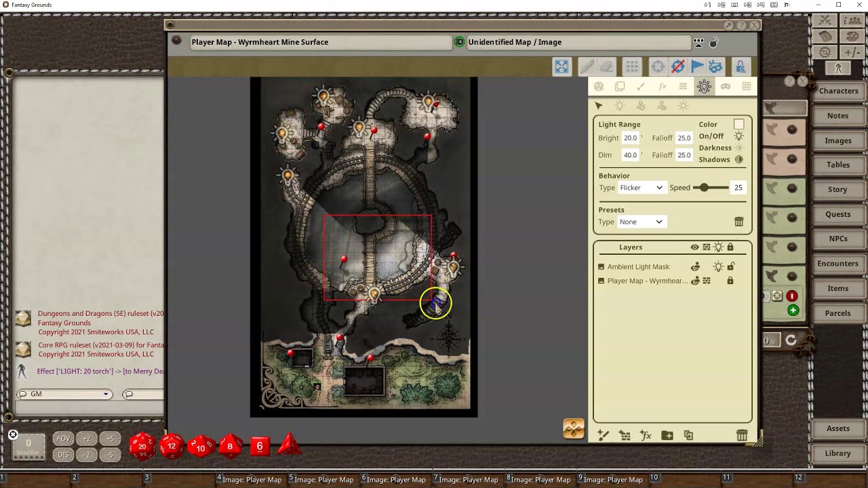Open the grid settings tab
The width and height of the screenshot is (868, 488).
[x=746, y=86]
